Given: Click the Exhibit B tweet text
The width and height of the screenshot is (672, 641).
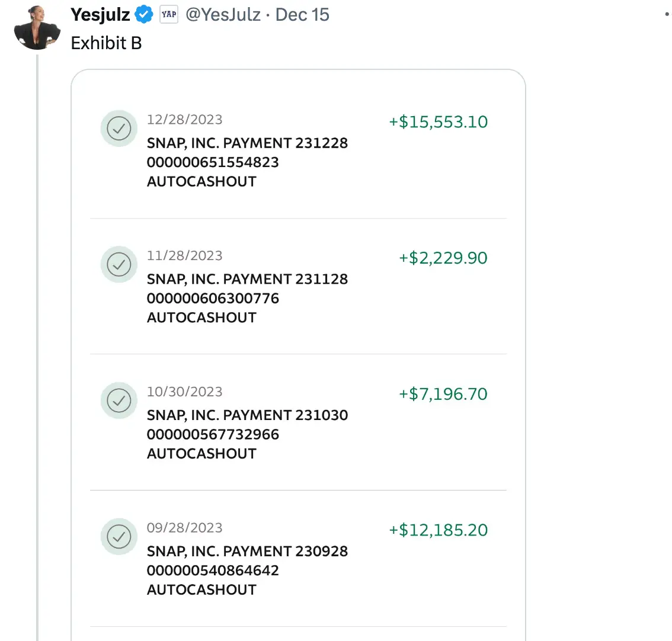Looking at the screenshot, I should pyautogui.click(x=106, y=43).
